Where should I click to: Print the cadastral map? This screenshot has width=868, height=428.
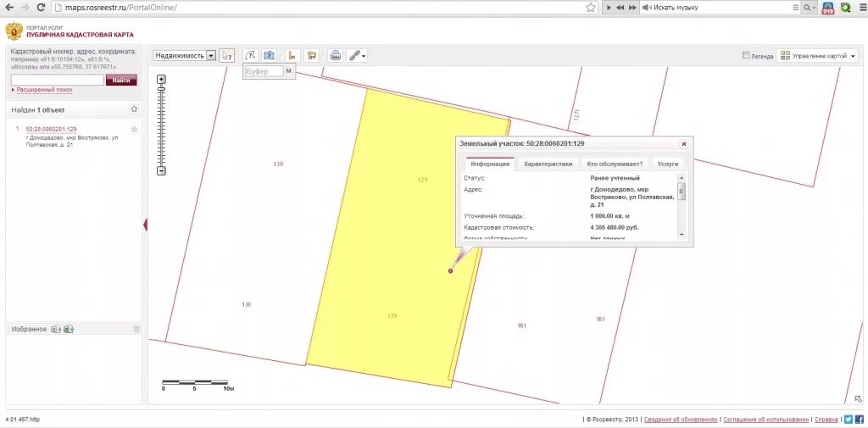pos(335,55)
